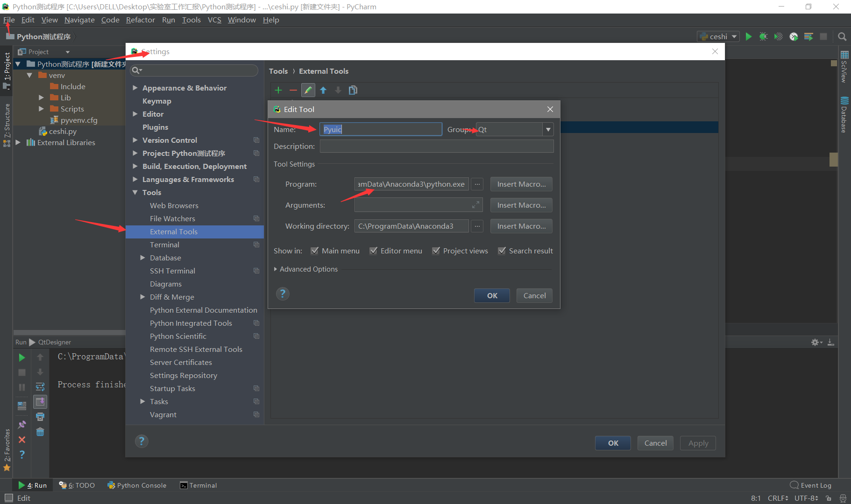Click the Settings dialog help question icon

pos(142,441)
